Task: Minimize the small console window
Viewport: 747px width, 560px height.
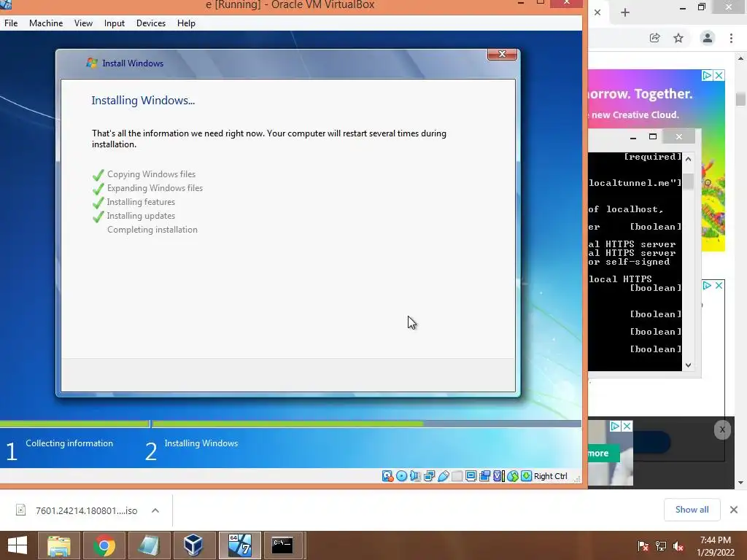Action: (x=633, y=136)
